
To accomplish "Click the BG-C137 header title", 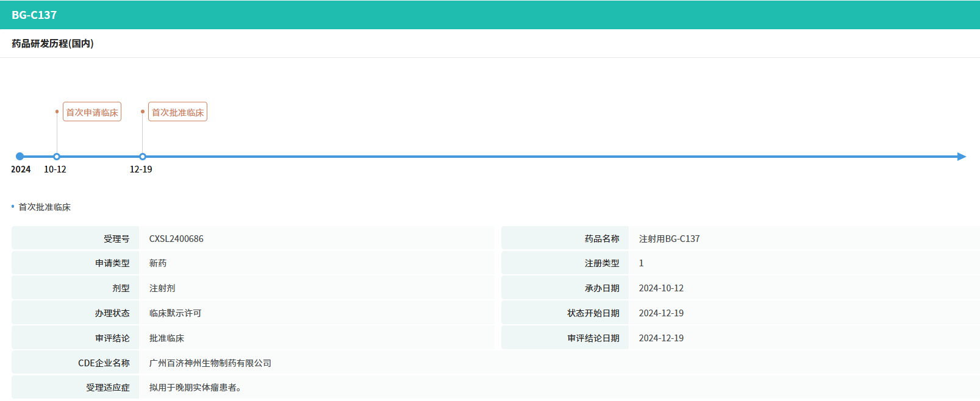I will coord(34,15).
